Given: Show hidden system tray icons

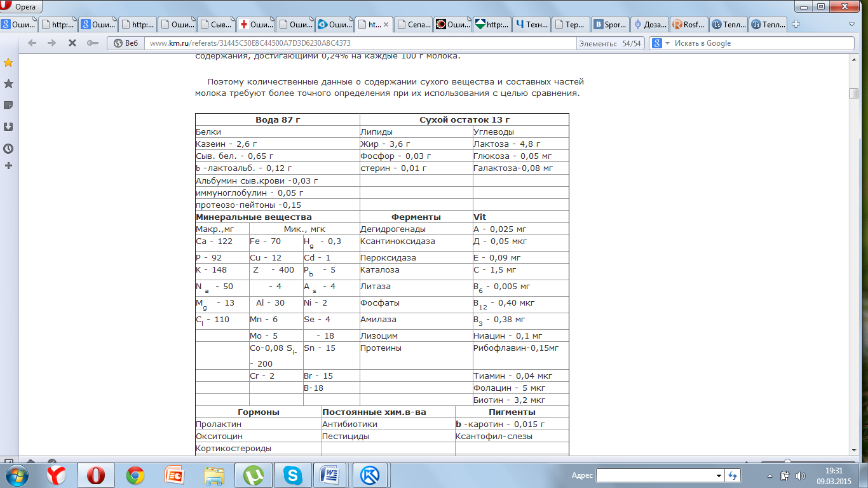Looking at the screenshot, I should coord(769,475).
